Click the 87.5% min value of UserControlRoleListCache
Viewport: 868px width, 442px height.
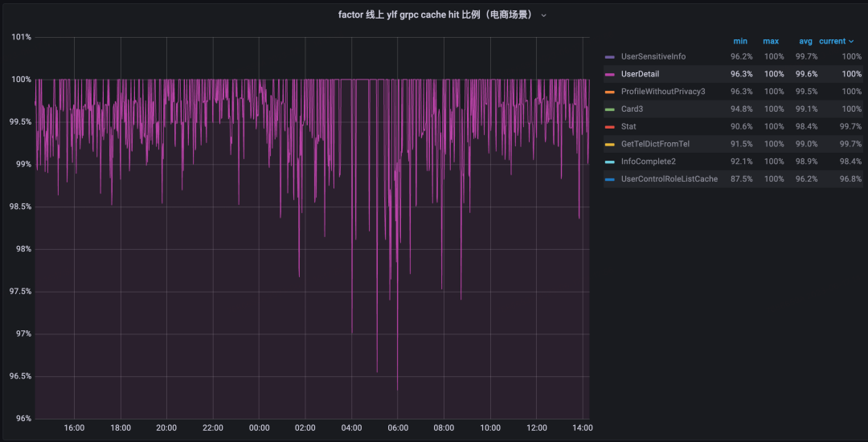coord(741,178)
